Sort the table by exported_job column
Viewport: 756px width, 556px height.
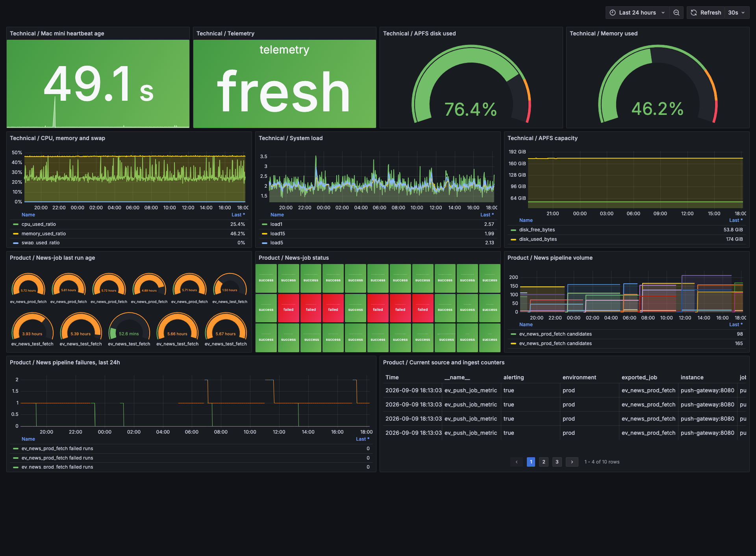[639, 377]
